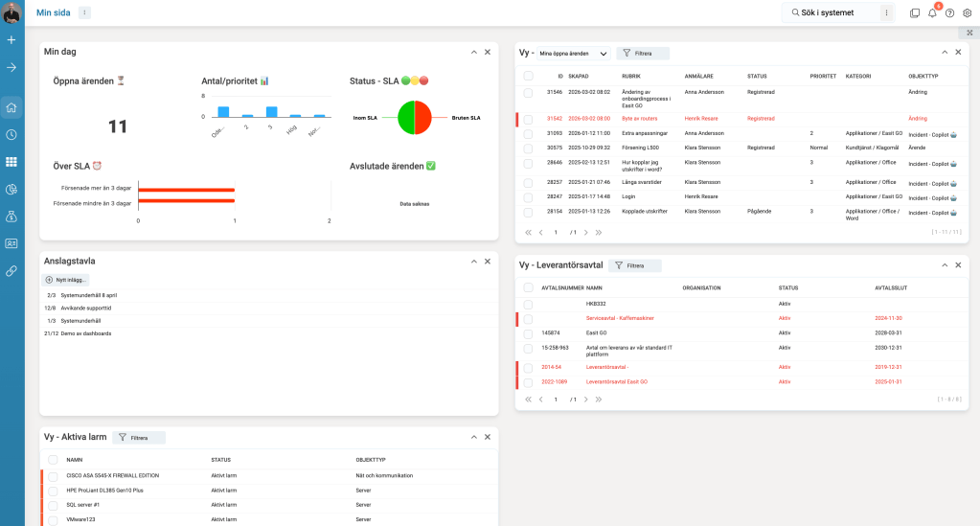
Task: Collapse the Anslagstavla panel
Action: coord(473,261)
